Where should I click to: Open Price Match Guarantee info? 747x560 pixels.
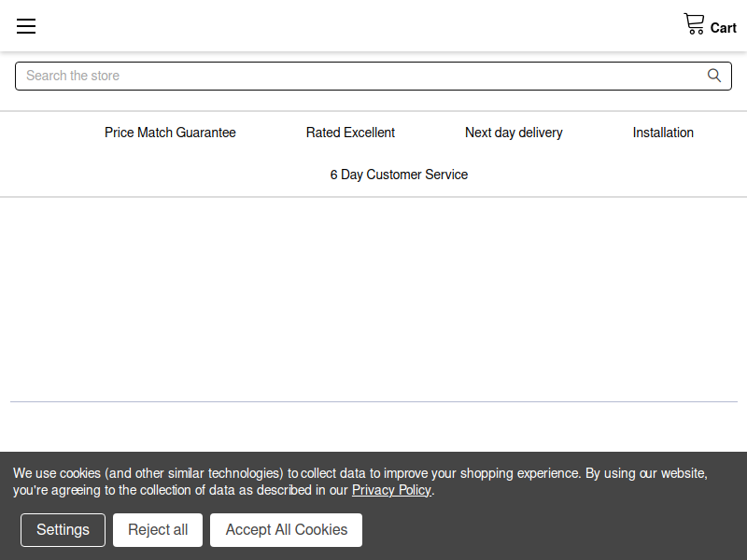[170, 133]
